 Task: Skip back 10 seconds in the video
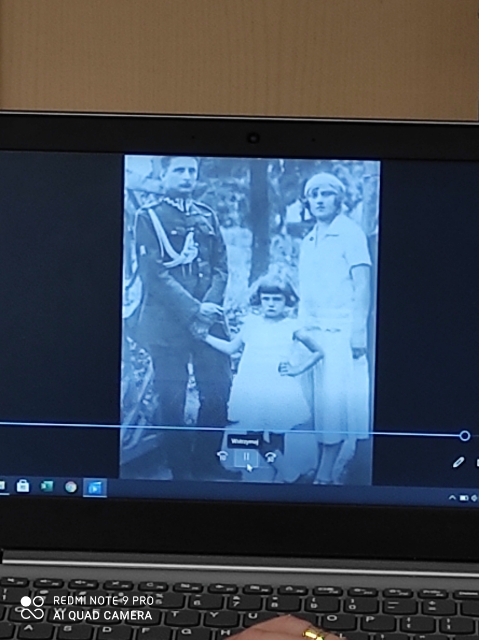click(x=222, y=456)
